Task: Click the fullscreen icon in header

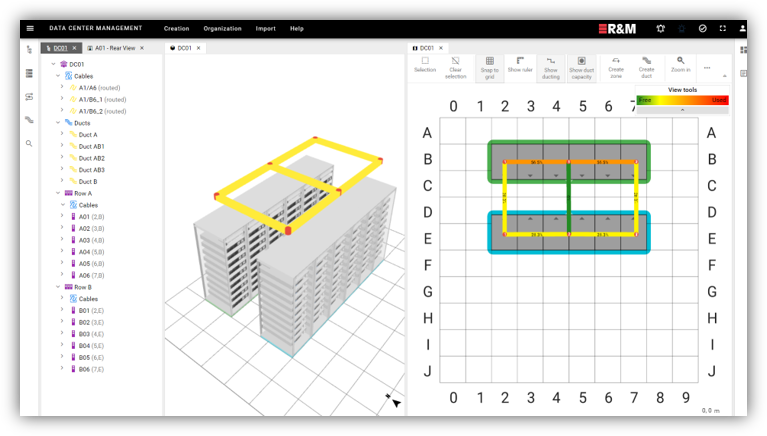Action: coord(722,28)
